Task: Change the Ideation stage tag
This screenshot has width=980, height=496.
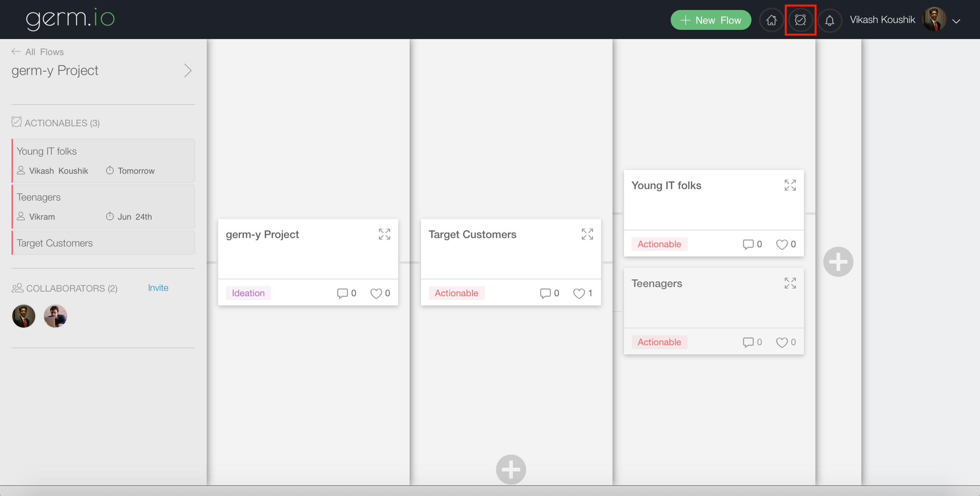Action: tap(248, 293)
